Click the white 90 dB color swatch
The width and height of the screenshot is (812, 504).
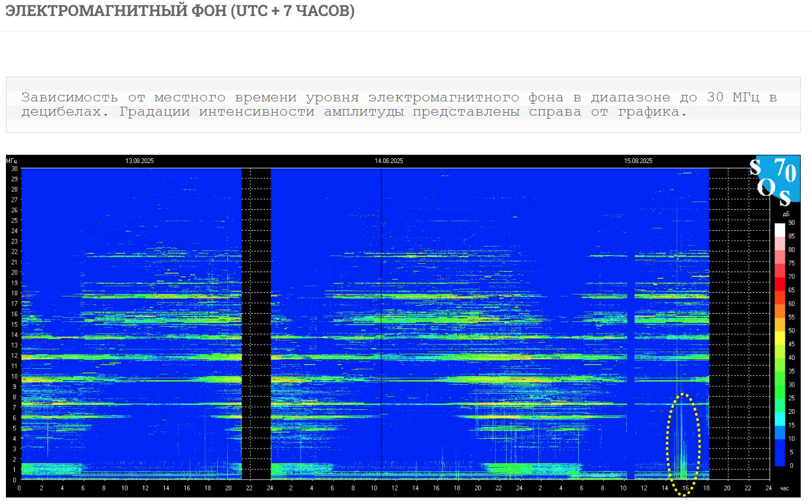pyautogui.click(x=780, y=229)
